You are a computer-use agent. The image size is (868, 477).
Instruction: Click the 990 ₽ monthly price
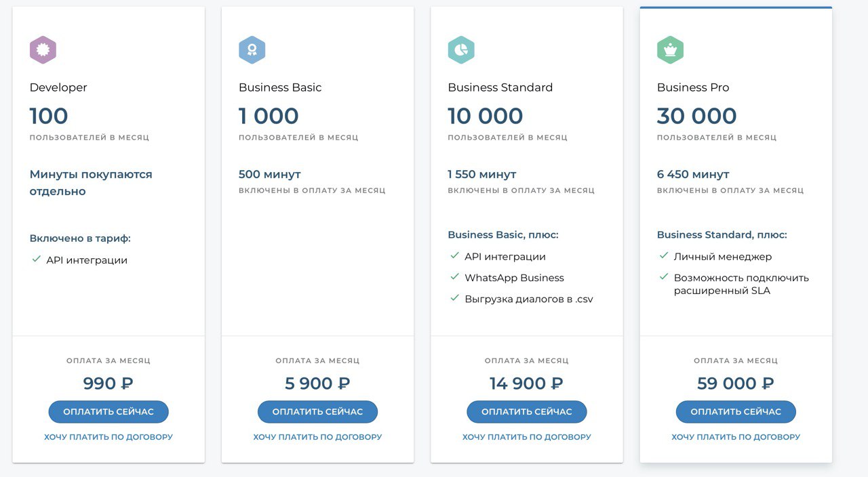pos(108,383)
